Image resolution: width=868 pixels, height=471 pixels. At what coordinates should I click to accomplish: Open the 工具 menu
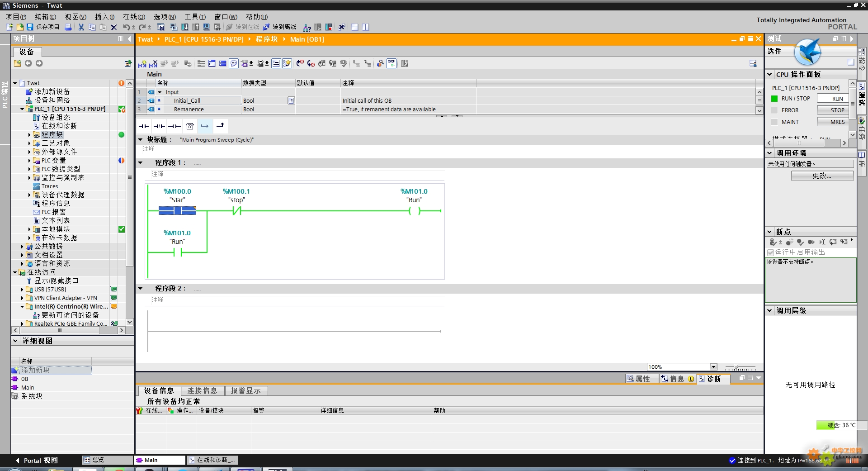pos(195,17)
